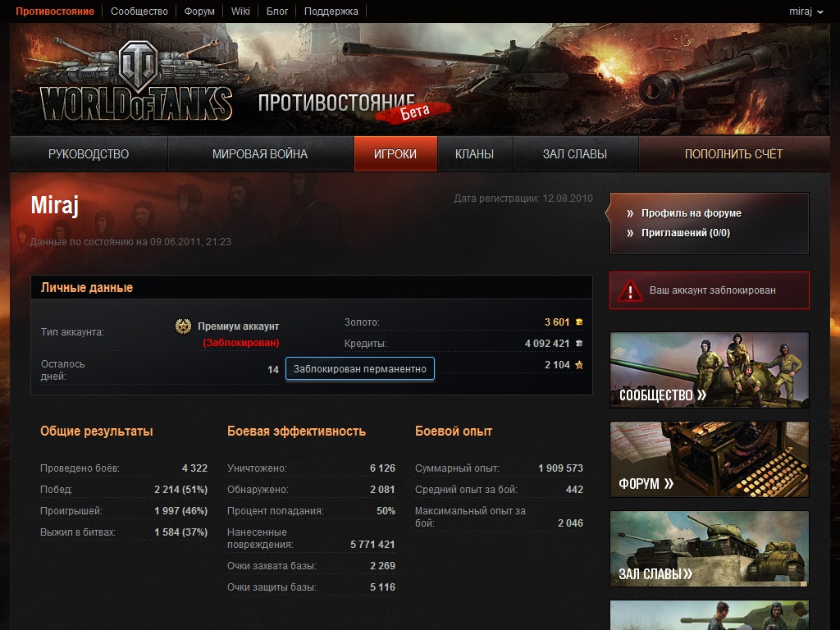Click the Процент попадания value 50%

[x=386, y=511]
